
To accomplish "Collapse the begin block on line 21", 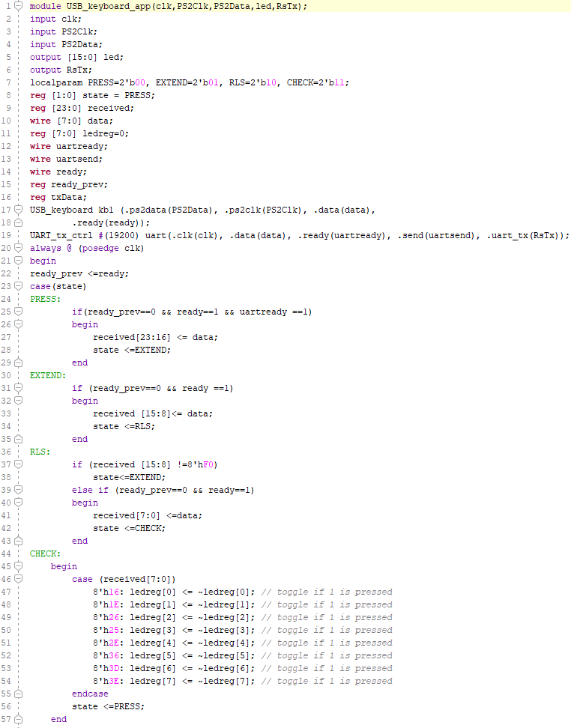I will point(19,261).
